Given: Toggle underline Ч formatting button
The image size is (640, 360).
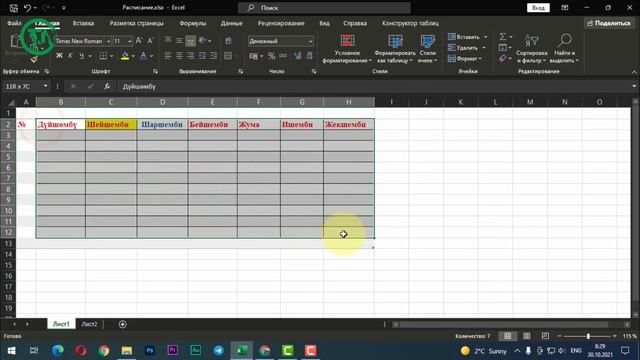Looking at the screenshot, I should [82, 56].
